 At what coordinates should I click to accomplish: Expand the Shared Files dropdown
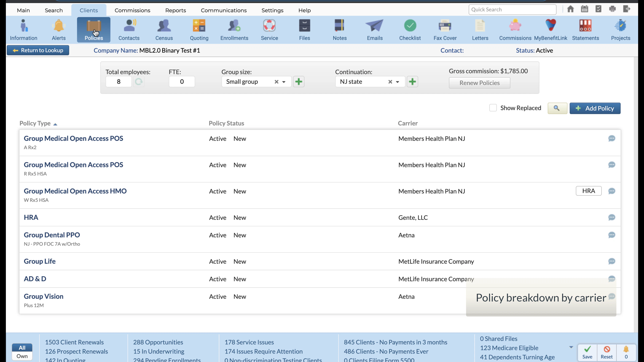572,347
